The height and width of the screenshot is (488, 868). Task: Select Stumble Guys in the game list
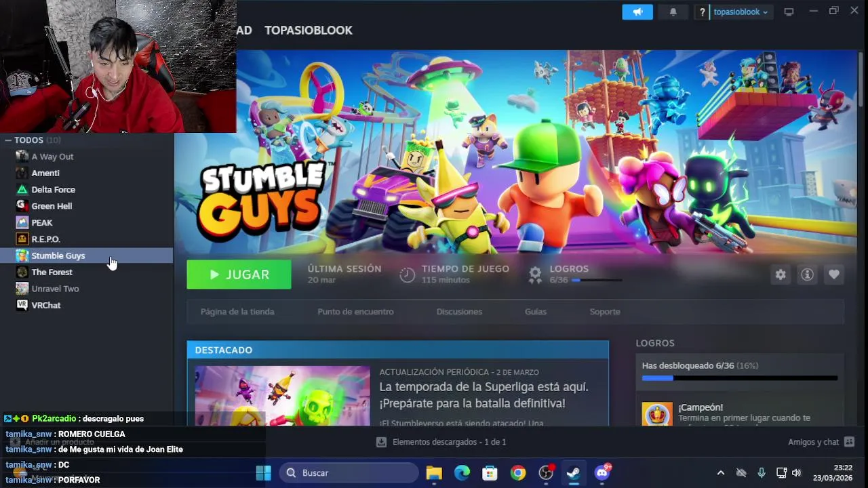[87, 256]
